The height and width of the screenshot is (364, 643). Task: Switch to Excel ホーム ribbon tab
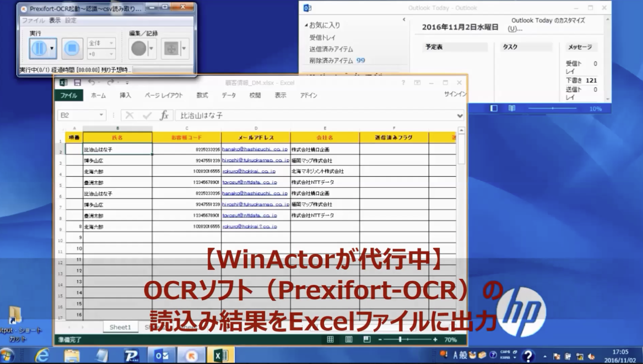click(x=98, y=96)
